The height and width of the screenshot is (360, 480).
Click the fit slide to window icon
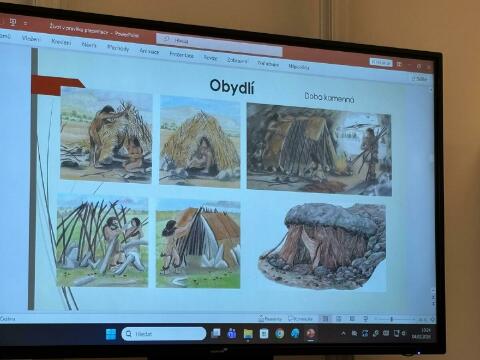tap(433, 319)
